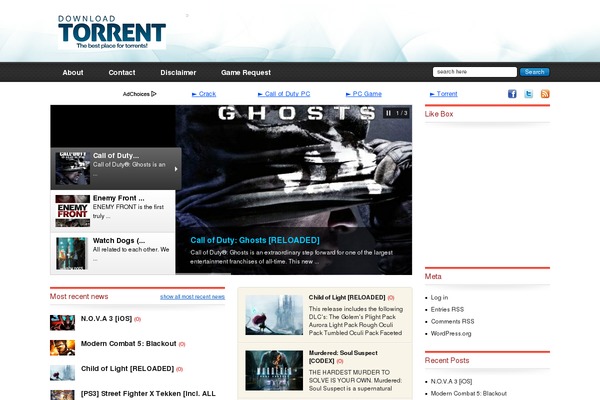Image resolution: width=600 pixels, height=400 pixels.
Task: Click the blue Search button
Action: pyautogui.click(x=535, y=72)
